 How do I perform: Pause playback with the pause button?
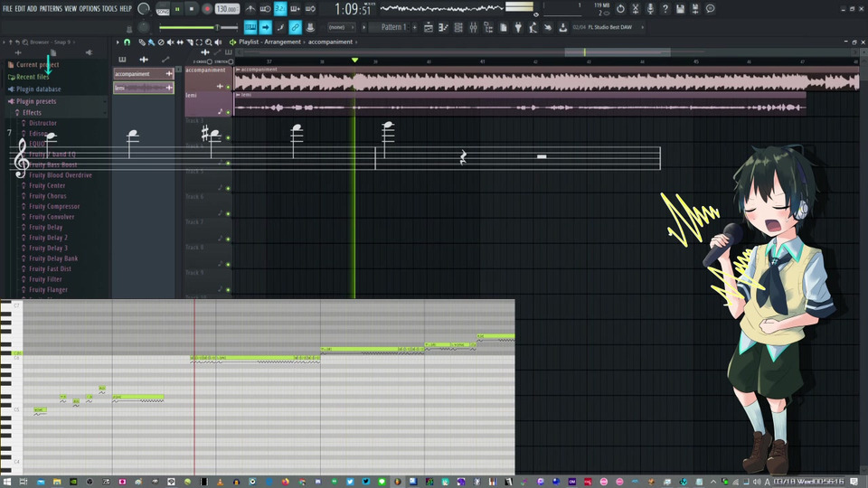pyautogui.click(x=177, y=9)
